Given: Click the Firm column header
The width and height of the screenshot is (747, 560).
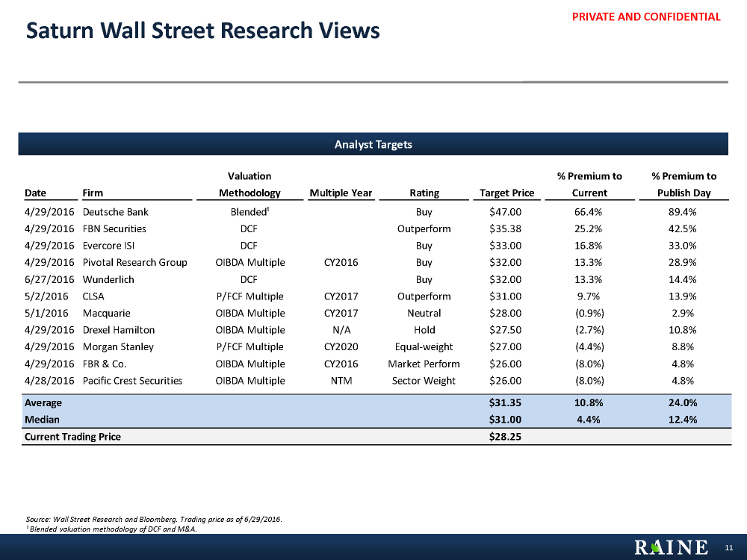Looking at the screenshot, I should pos(93,193).
